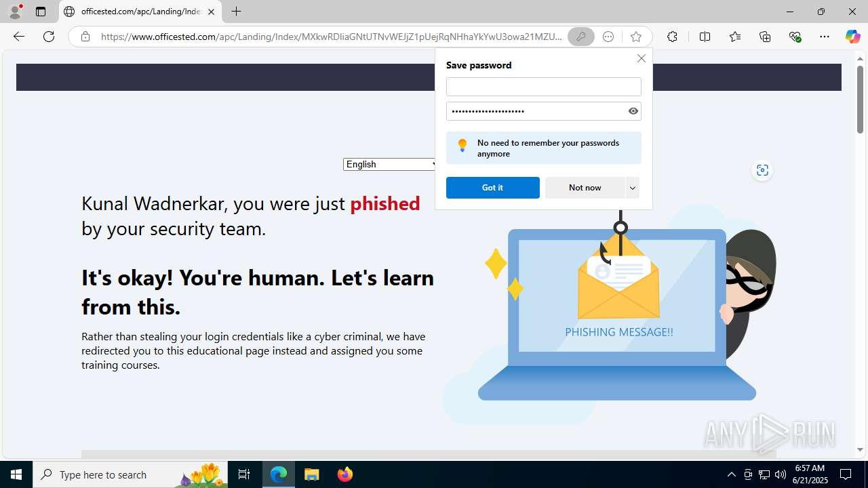Open Task View on the taskbar
Image resolution: width=868 pixels, height=488 pixels.
click(244, 474)
